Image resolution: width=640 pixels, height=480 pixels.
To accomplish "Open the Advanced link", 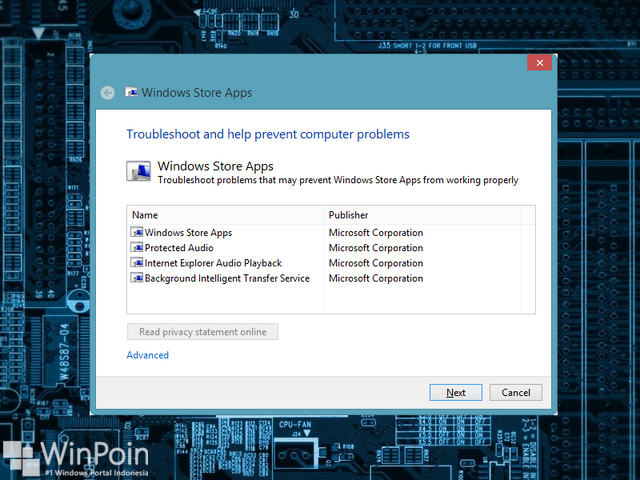I will (147, 355).
